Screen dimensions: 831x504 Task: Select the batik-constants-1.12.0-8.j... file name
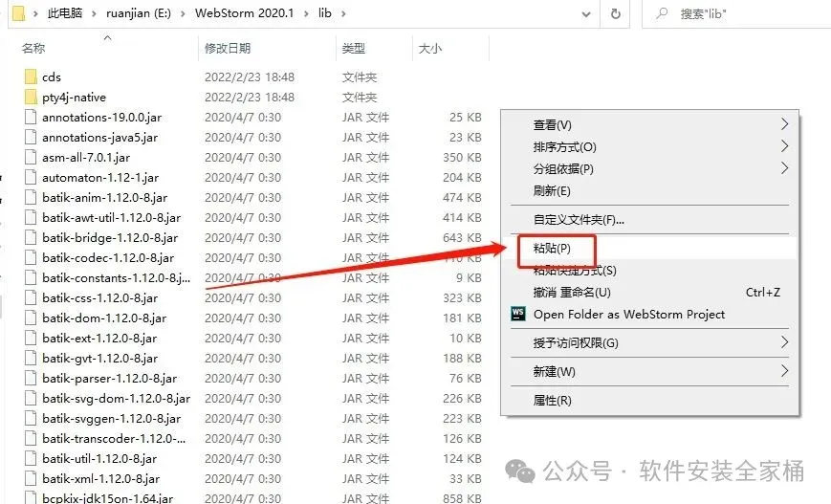pos(116,277)
